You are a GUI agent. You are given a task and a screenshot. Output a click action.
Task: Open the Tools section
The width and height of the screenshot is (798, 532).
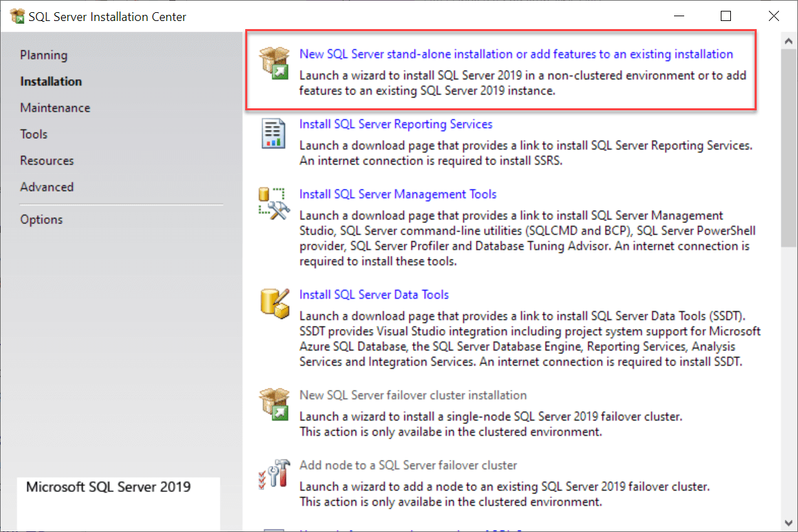click(34, 134)
